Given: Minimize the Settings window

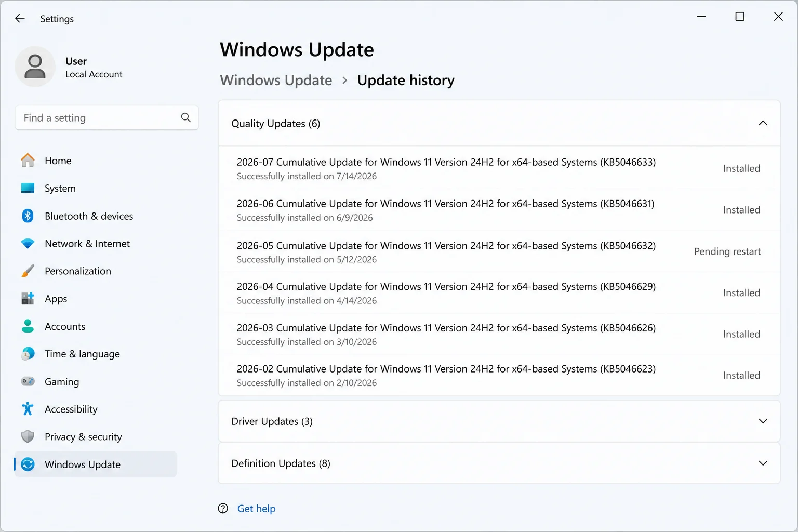Looking at the screenshot, I should coord(701,17).
